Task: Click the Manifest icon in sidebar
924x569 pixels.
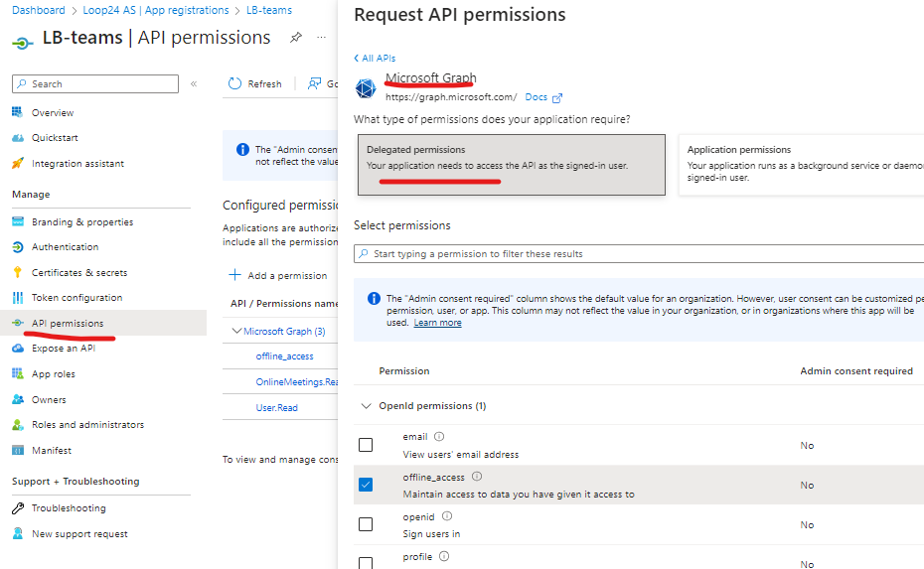Action: tap(18, 450)
